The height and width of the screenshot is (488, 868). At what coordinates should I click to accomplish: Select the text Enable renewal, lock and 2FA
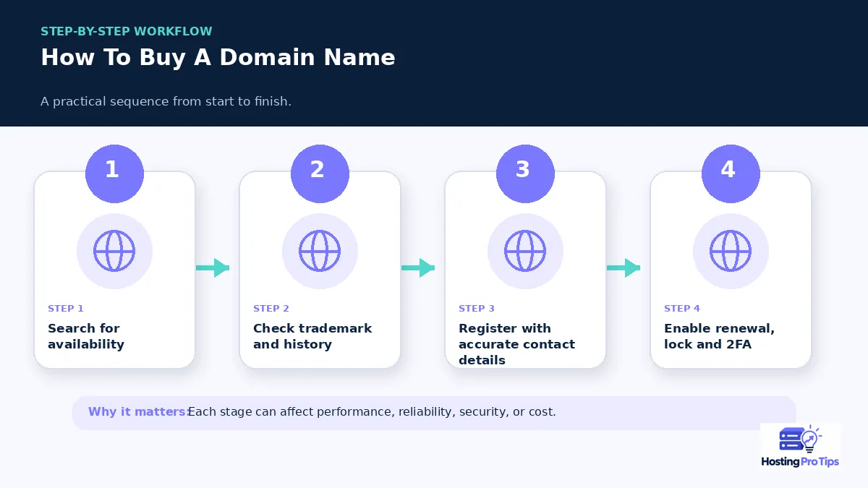click(x=719, y=336)
